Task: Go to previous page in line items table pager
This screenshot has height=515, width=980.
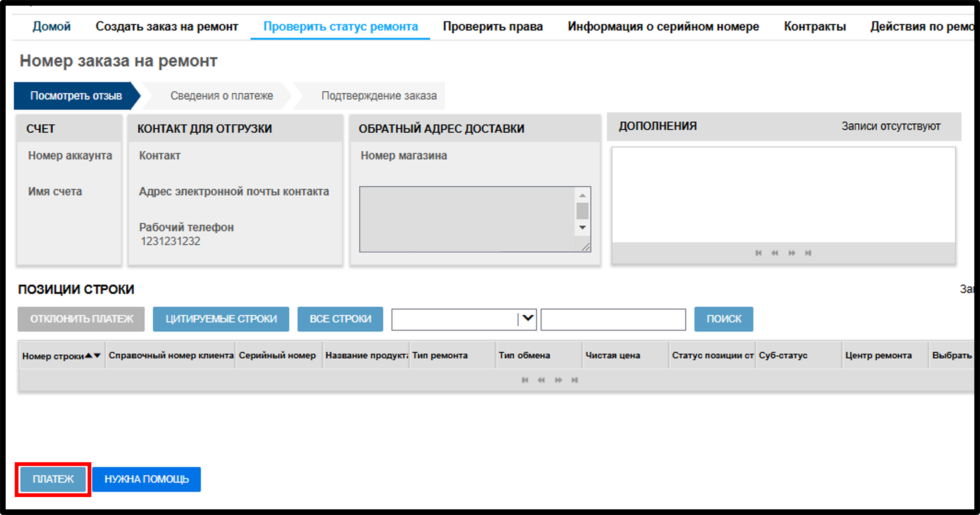Action: click(x=541, y=380)
